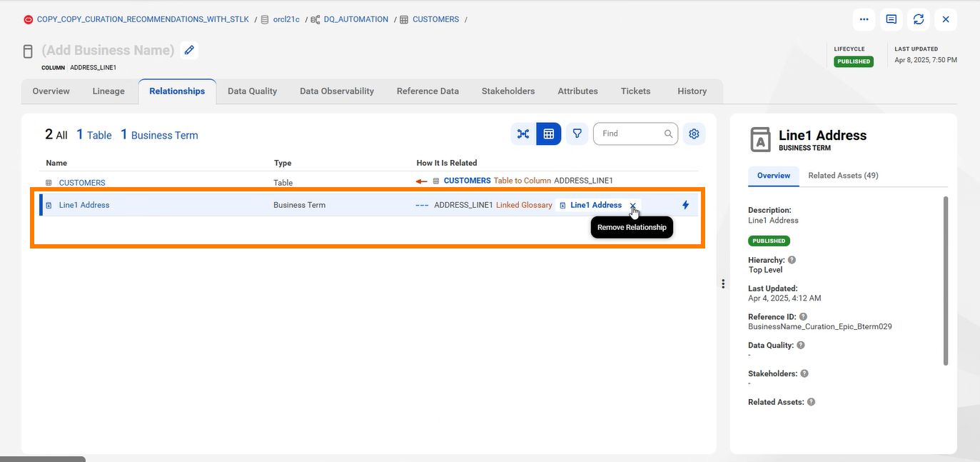Click the lightning bolt on Line1 Address row
Image resolution: width=980 pixels, height=462 pixels.
pyautogui.click(x=686, y=205)
